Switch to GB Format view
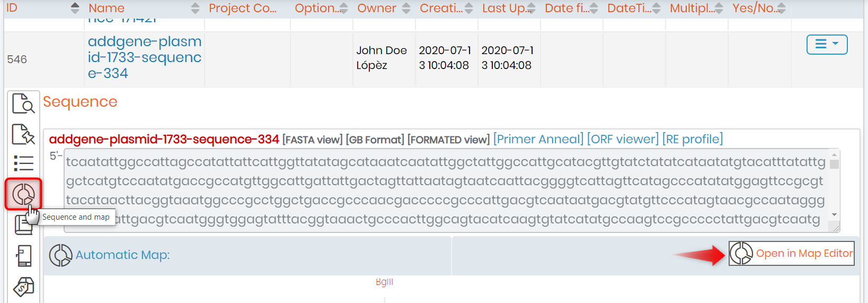Screen dimensions: 868x303 click(x=375, y=140)
